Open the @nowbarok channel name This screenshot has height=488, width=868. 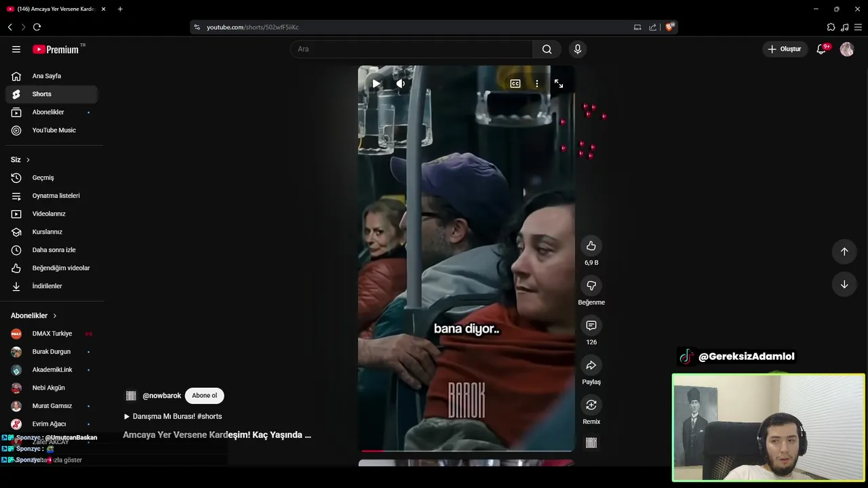point(161,396)
